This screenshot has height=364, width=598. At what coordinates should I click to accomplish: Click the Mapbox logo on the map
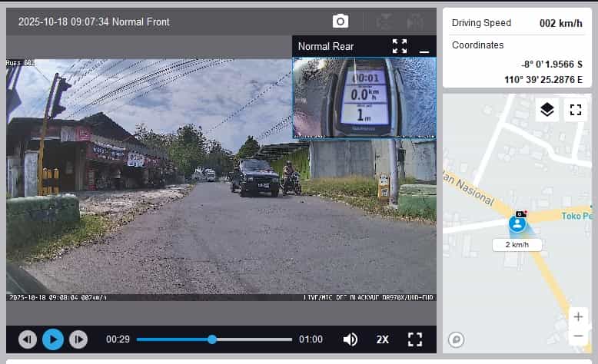click(x=456, y=339)
